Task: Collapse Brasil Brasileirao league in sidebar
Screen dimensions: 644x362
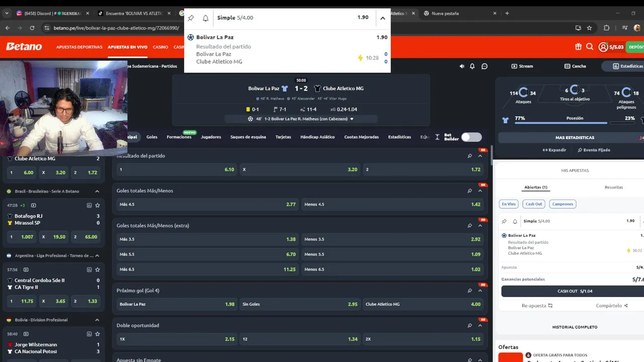Action: (x=97, y=191)
